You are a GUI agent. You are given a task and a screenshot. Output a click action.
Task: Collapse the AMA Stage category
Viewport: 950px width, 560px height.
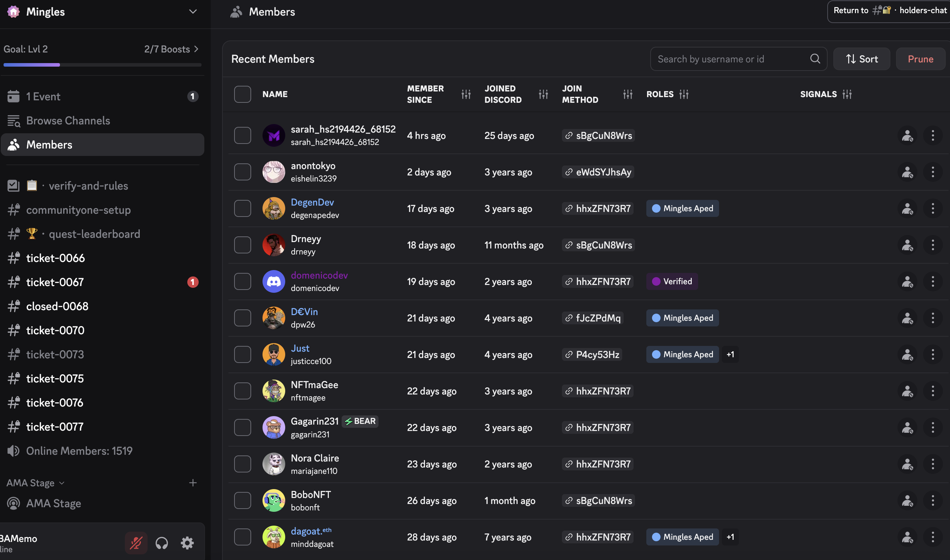pos(35,483)
